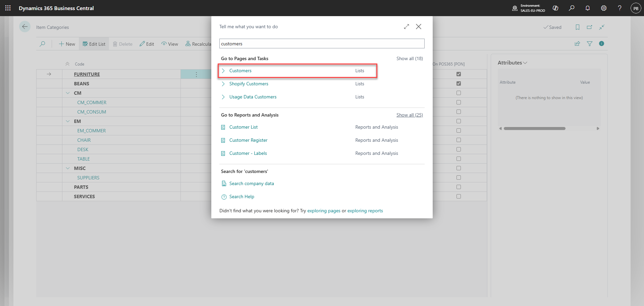Show all 25 reports and analysis
The image size is (644, 306).
click(410, 115)
